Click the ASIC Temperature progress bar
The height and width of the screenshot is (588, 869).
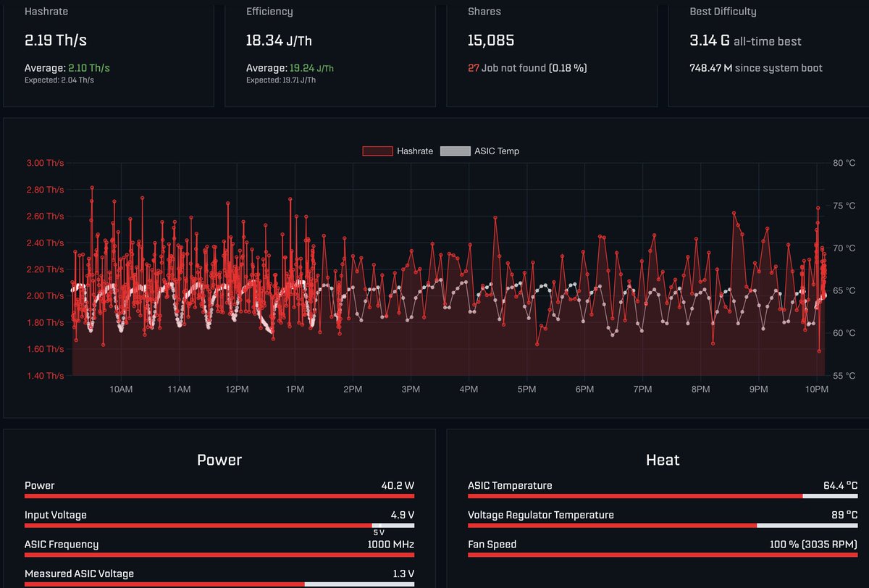pos(663,496)
